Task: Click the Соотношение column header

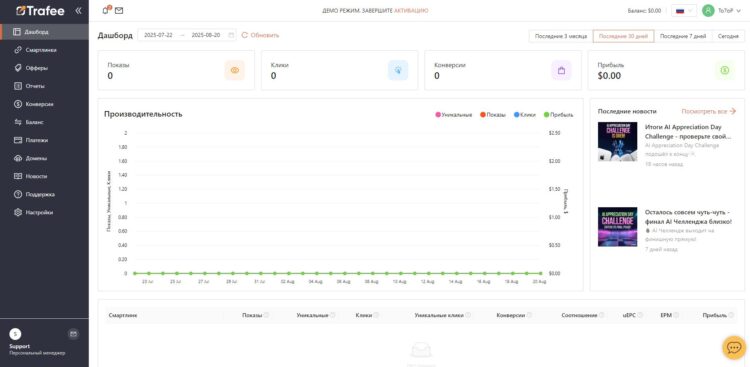Action: pyautogui.click(x=579, y=315)
